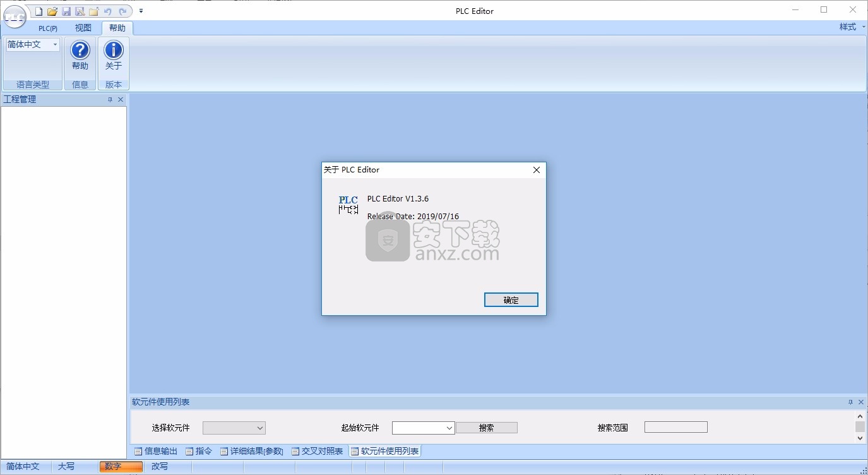868x475 pixels.
Task: Click 确定 in the About dialog
Action: [x=511, y=300]
